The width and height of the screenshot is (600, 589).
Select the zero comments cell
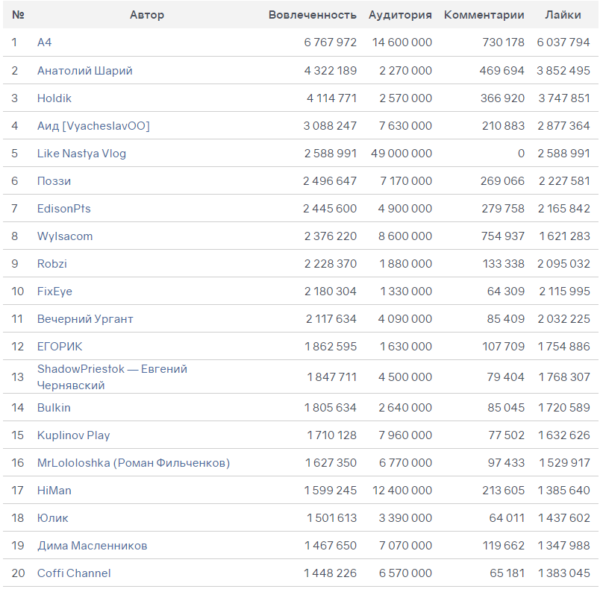(521, 153)
